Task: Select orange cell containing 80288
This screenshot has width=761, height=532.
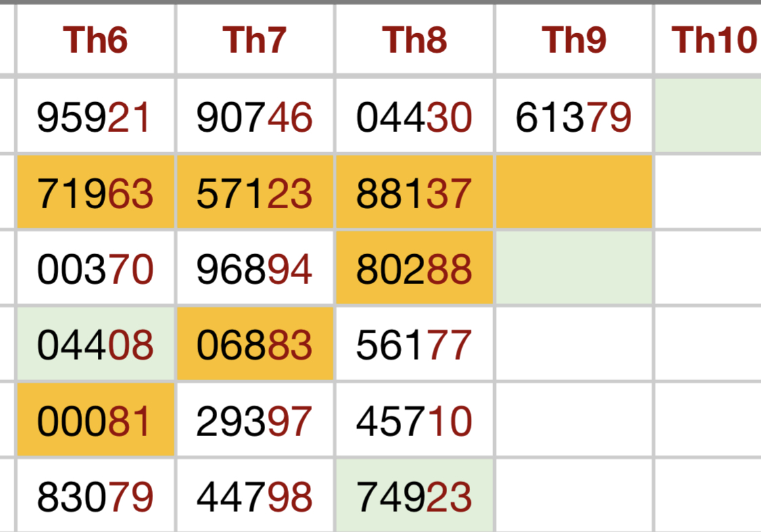Action: [x=415, y=269]
